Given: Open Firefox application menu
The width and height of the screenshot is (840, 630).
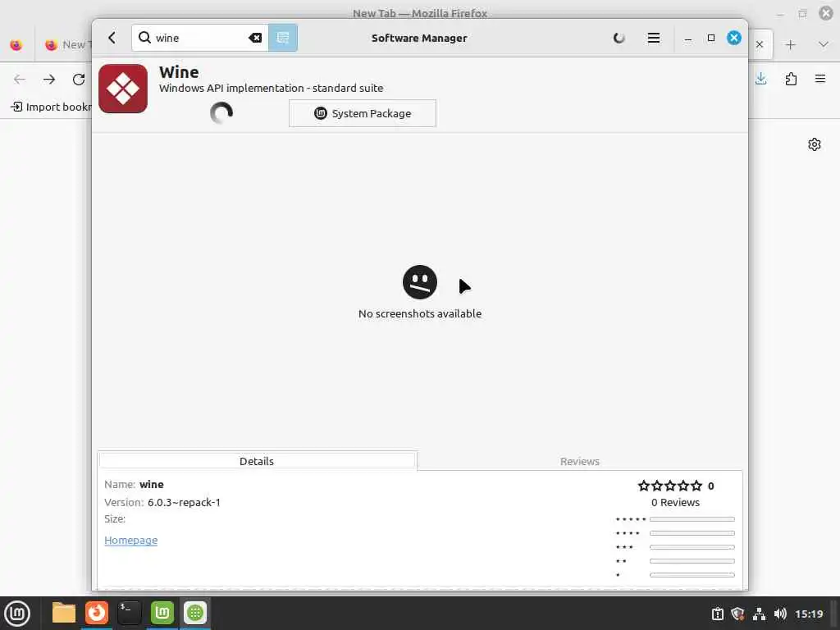Looking at the screenshot, I should click(x=820, y=79).
